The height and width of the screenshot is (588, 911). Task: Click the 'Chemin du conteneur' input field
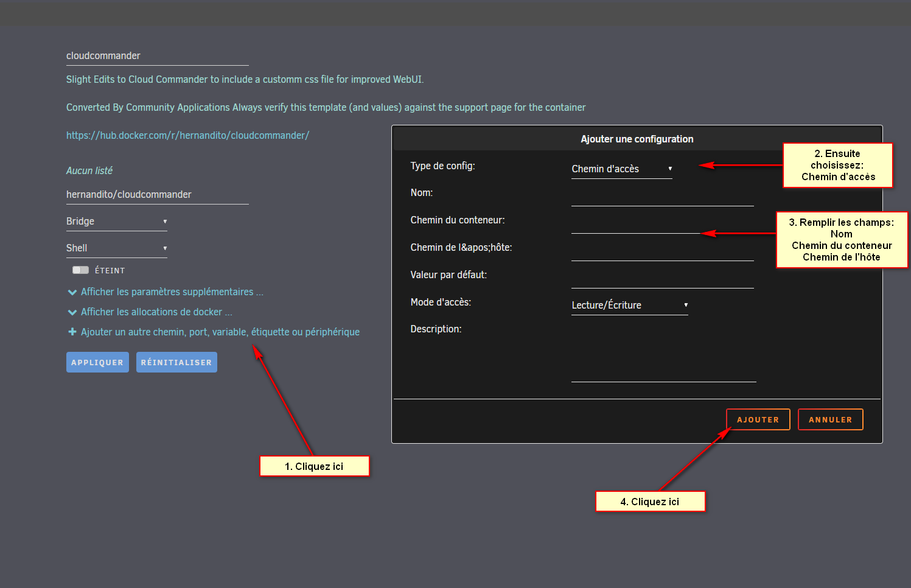coord(662,224)
